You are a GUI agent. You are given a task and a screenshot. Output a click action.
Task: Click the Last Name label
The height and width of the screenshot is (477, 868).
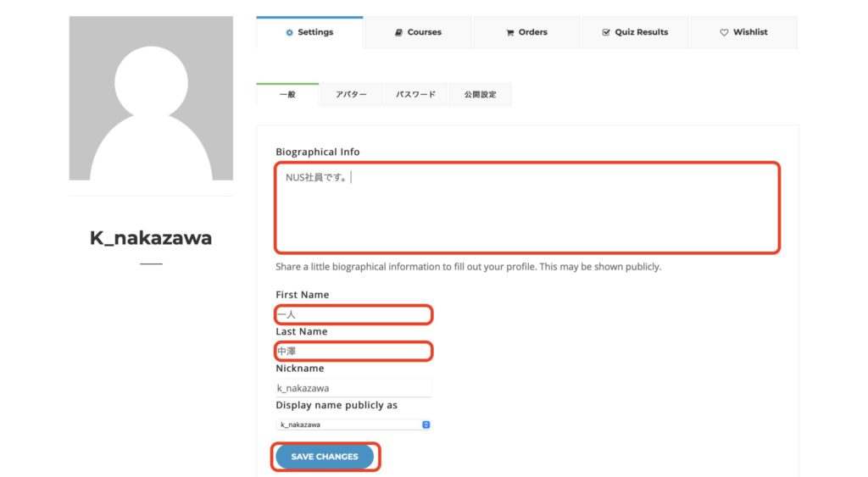coord(302,331)
